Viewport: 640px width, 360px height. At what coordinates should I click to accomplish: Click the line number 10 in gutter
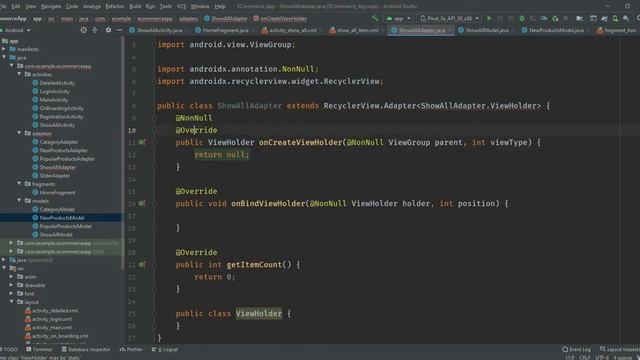[132, 130]
